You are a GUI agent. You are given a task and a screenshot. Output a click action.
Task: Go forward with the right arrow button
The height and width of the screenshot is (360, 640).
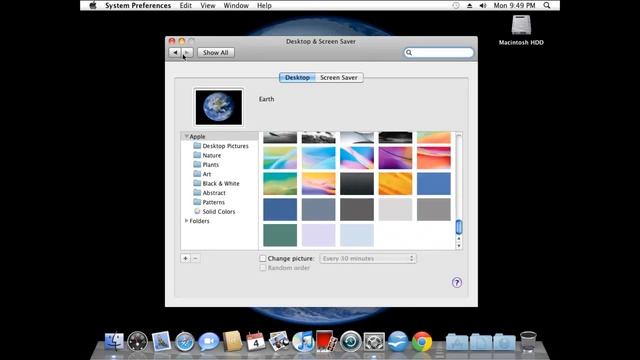pos(187,53)
